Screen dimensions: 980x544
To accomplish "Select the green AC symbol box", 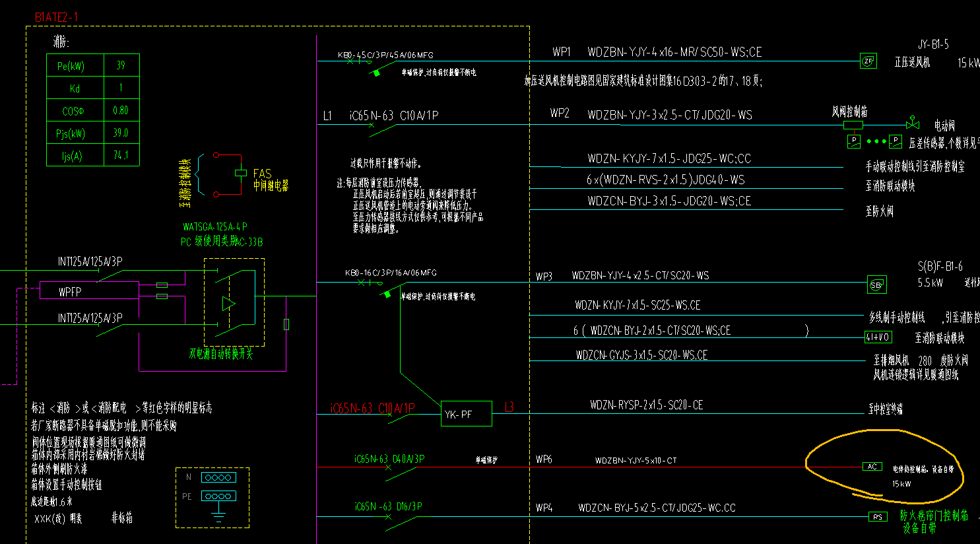I will [872, 467].
